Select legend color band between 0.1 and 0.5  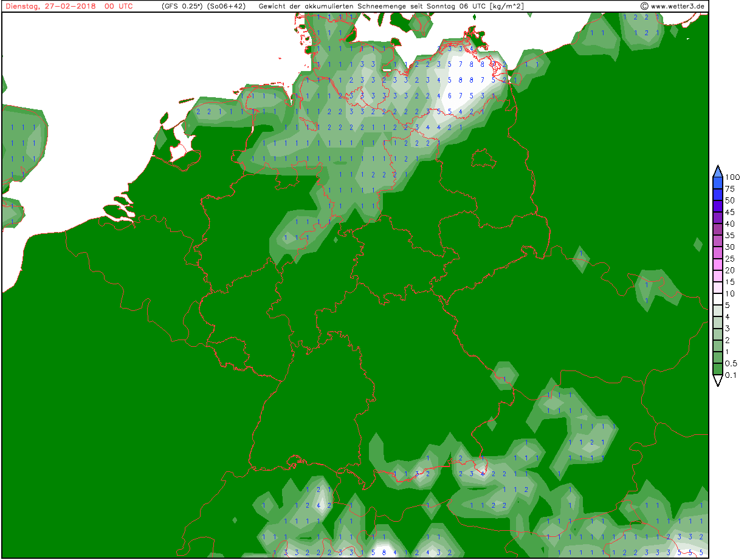tap(718, 369)
